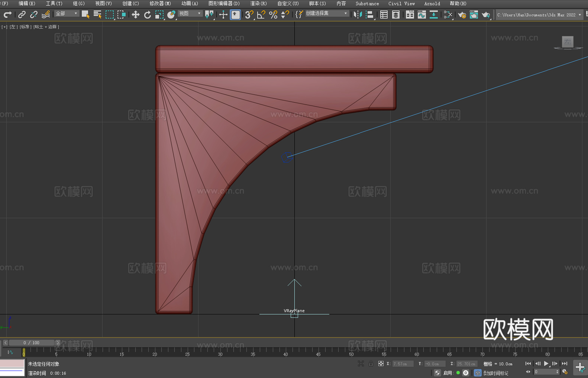Click the Use Pivot Point Center icon
588x378 pixels.
210,14
